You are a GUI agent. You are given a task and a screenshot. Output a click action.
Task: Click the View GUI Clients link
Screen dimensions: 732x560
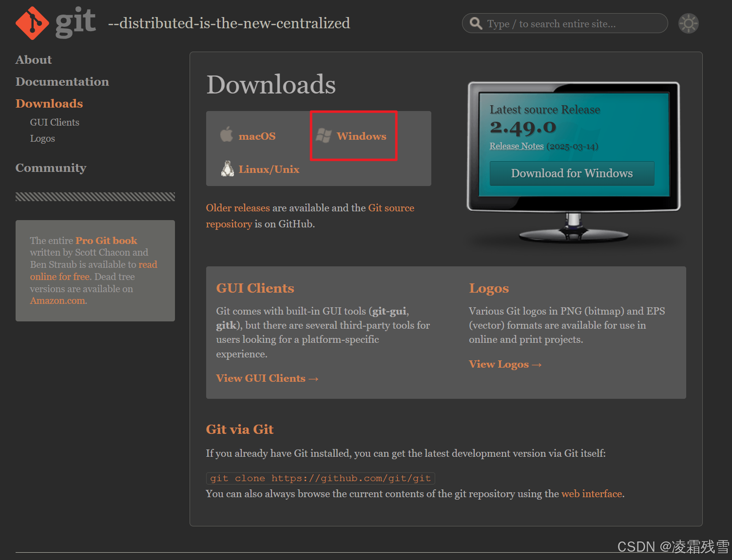pyautogui.click(x=268, y=378)
